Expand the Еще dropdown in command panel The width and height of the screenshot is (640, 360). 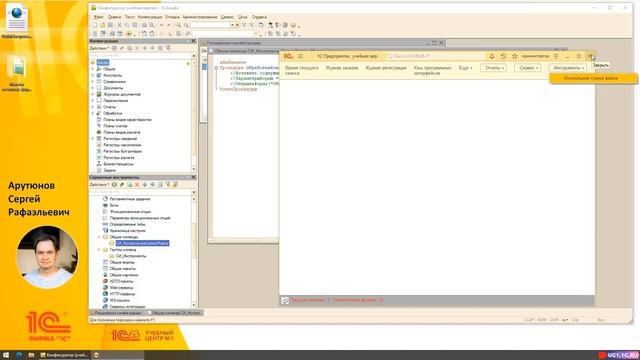[x=465, y=68]
